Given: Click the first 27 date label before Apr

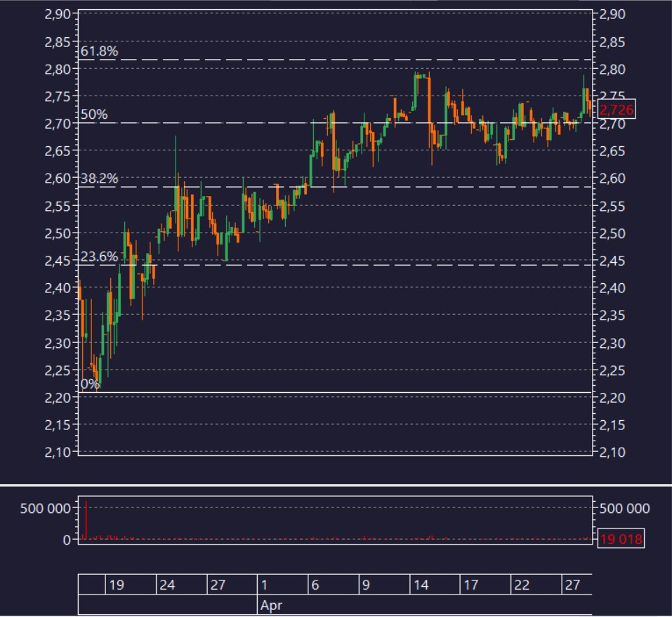Looking at the screenshot, I should pos(218,585).
